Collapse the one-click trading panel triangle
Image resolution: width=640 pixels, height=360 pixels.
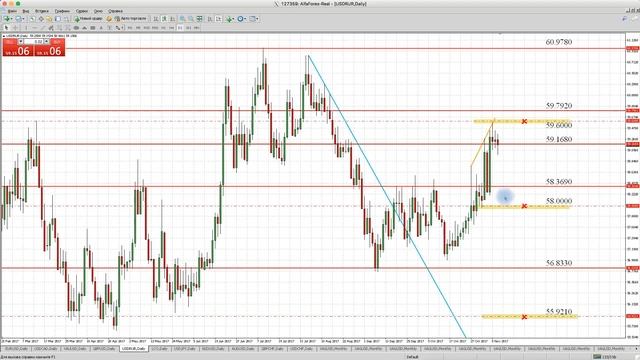click(4, 36)
